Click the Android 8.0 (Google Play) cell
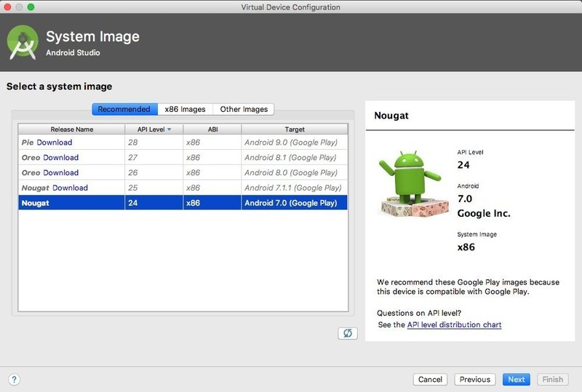This screenshot has width=582, height=392. (295, 172)
